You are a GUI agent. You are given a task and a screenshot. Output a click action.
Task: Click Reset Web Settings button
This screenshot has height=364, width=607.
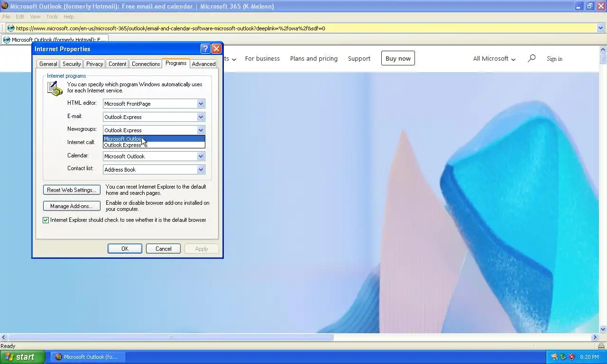tap(72, 190)
